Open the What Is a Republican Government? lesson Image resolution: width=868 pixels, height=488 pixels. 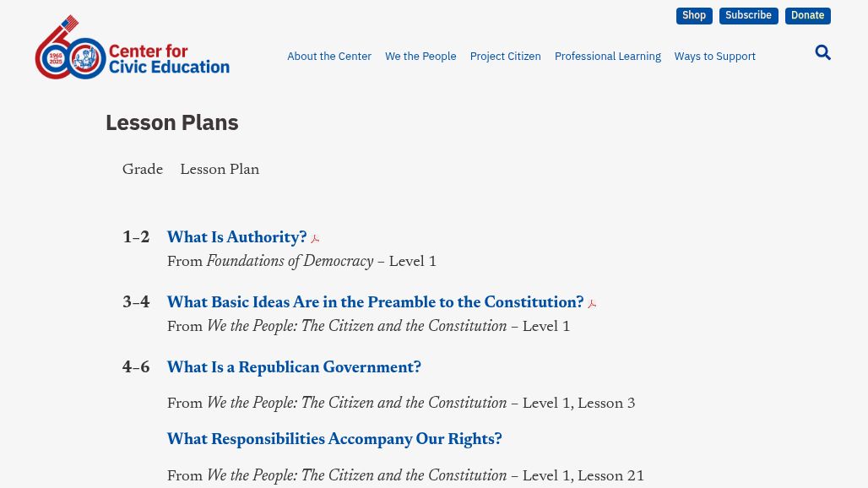point(294,368)
